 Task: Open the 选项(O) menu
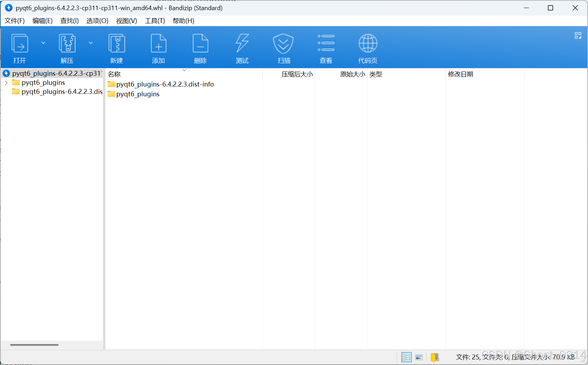(97, 21)
